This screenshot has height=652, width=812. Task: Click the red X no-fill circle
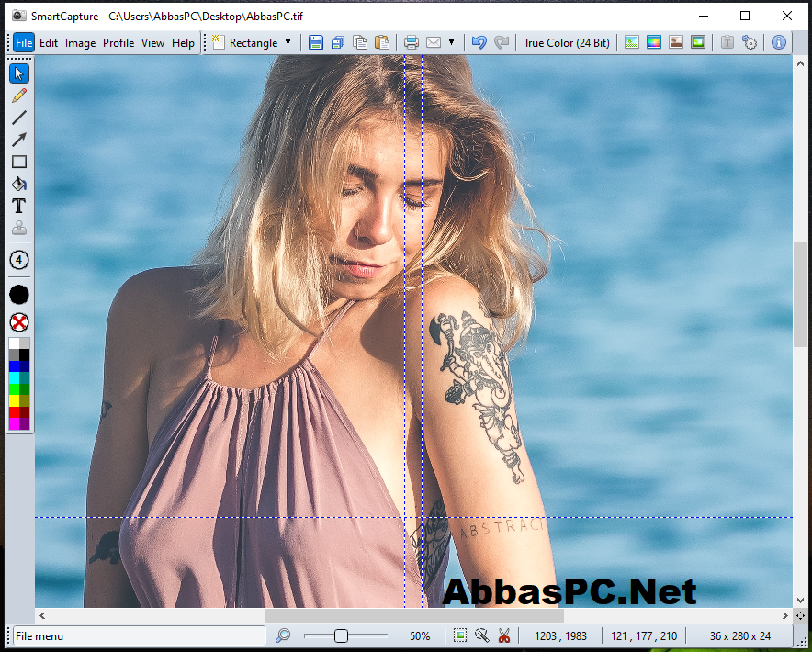(x=19, y=322)
